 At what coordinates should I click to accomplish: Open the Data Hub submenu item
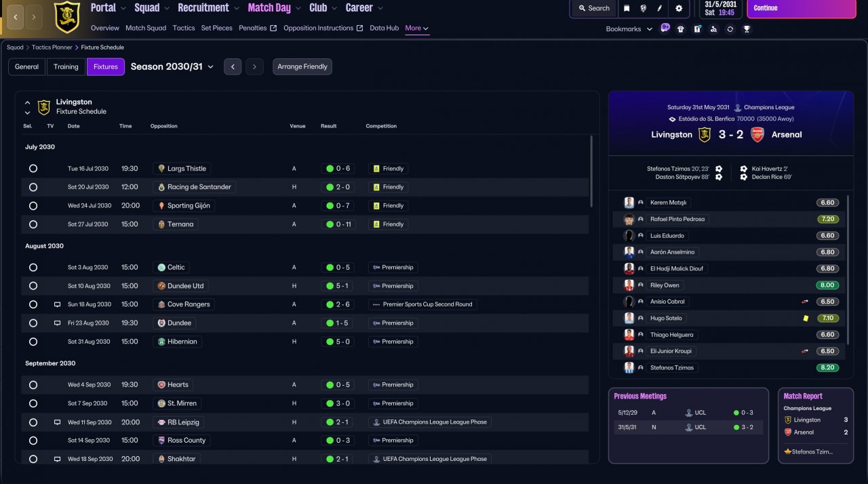[x=384, y=28]
